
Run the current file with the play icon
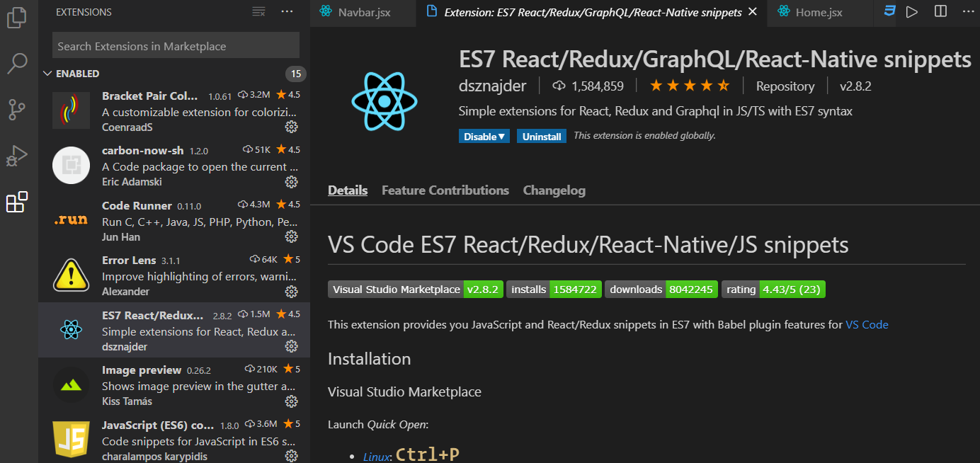[x=912, y=11]
